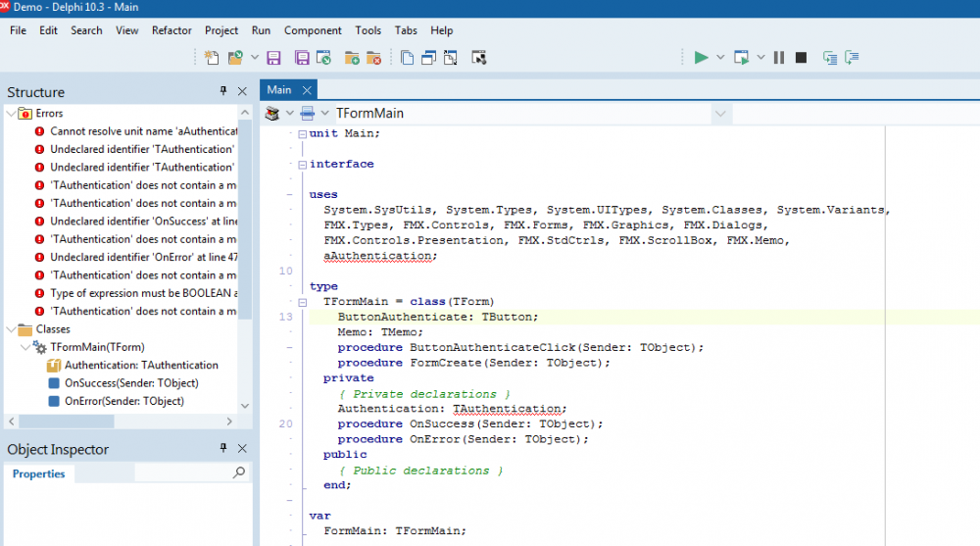Click the method navigation icon beside TFormMain

308,113
